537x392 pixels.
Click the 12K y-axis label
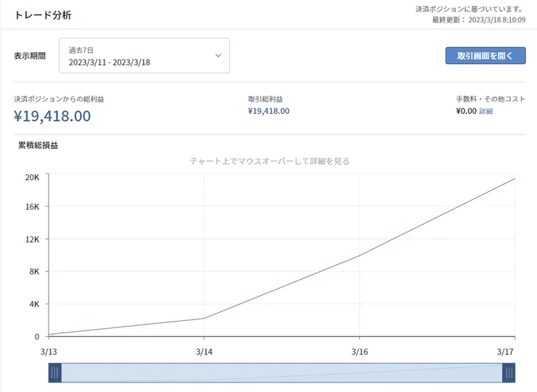tap(32, 239)
